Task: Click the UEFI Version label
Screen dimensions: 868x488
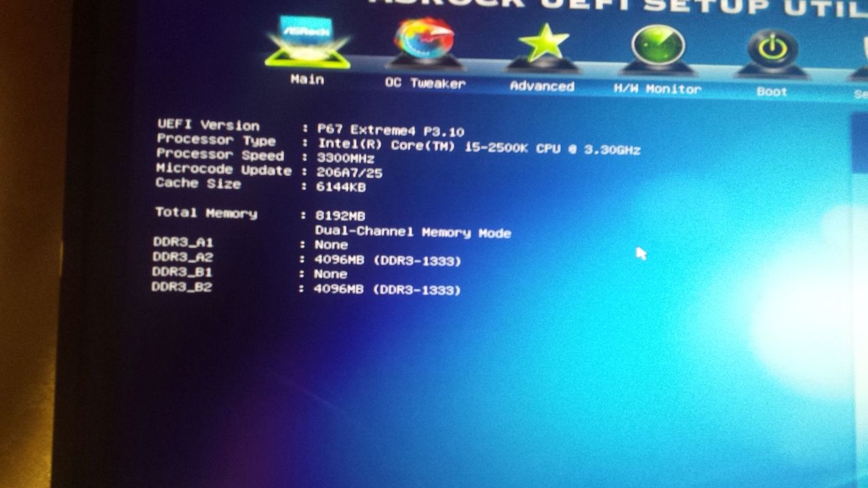Action: pos(208,125)
